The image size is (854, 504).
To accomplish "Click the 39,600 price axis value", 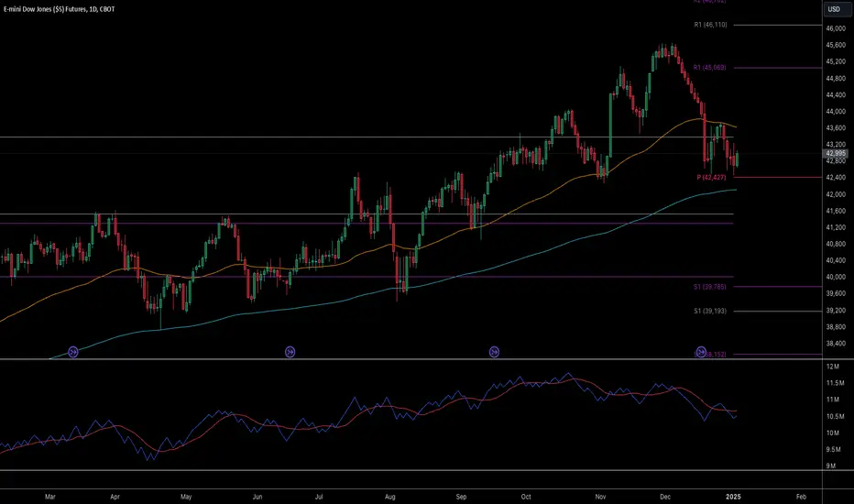I will pyautogui.click(x=836, y=293).
